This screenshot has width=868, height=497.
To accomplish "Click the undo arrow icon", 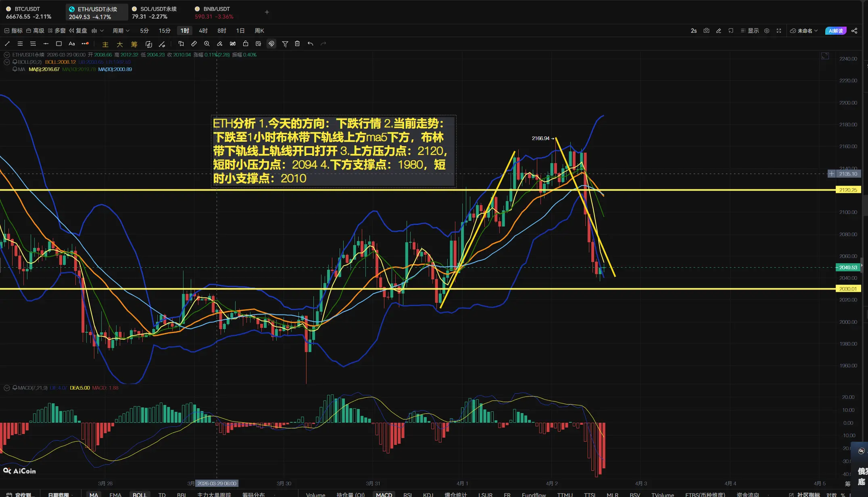I will tap(310, 44).
